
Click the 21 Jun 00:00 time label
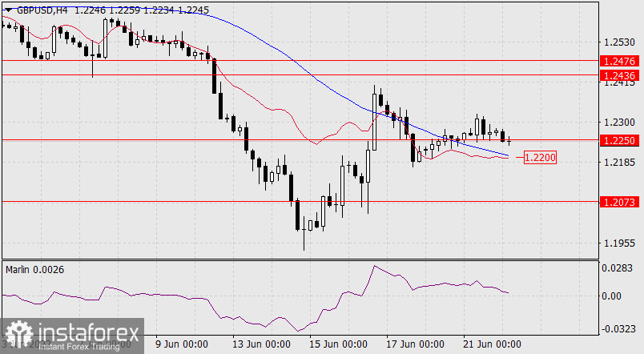[x=492, y=344]
